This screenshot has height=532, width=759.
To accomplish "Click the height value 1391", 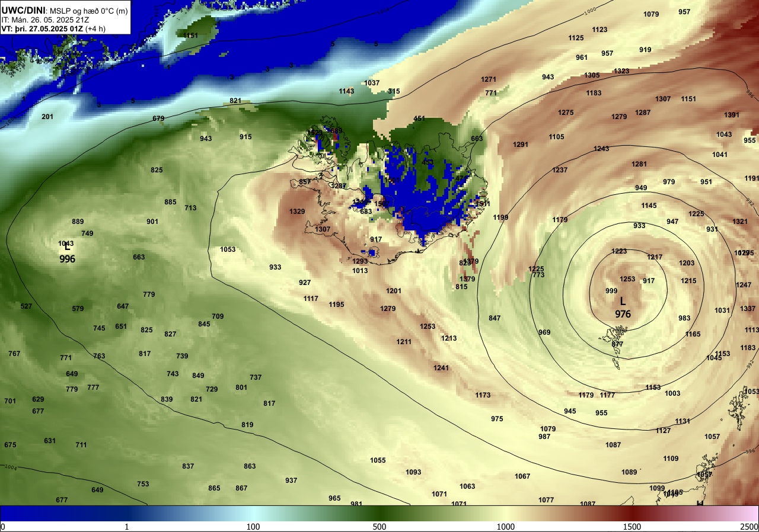I will [732, 115].
